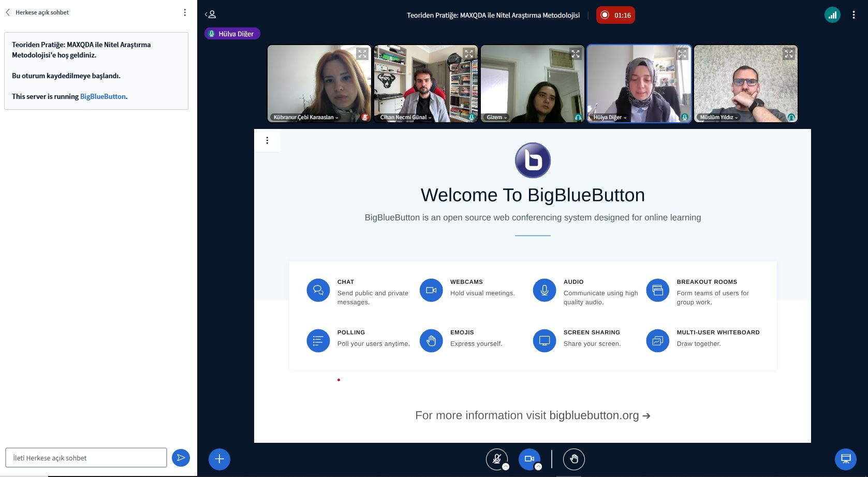
Task: Toggle the user list panel icon
Action: [x=210, y=15]
